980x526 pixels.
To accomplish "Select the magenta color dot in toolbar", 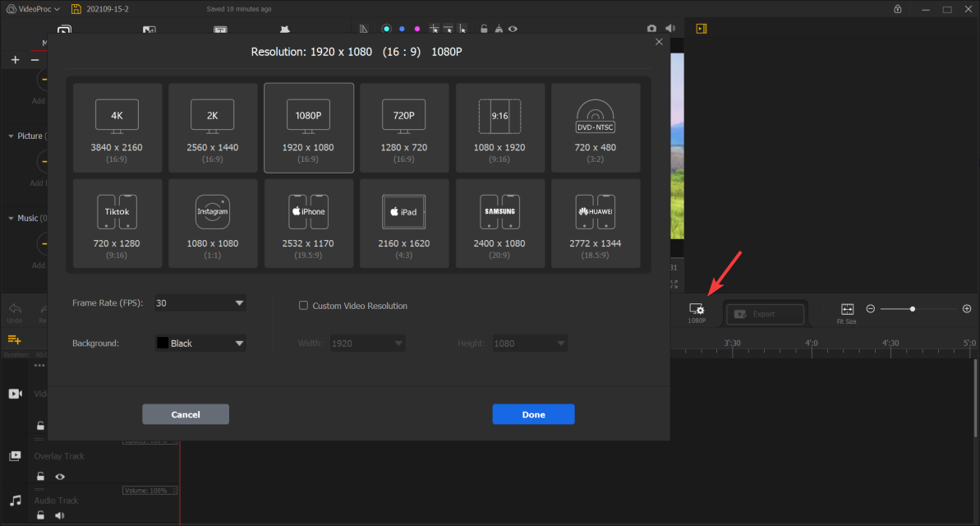I will point(416,29).
